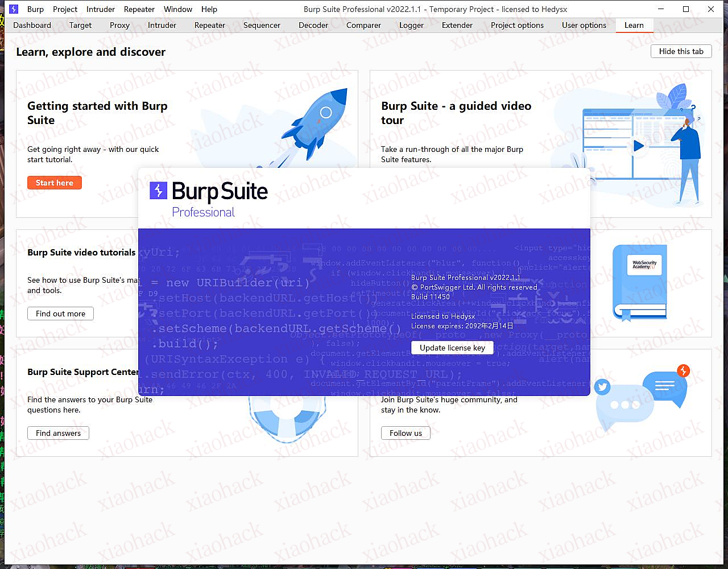Open the Help menu
The image size is (728, 569).
(x=209, y=9)
